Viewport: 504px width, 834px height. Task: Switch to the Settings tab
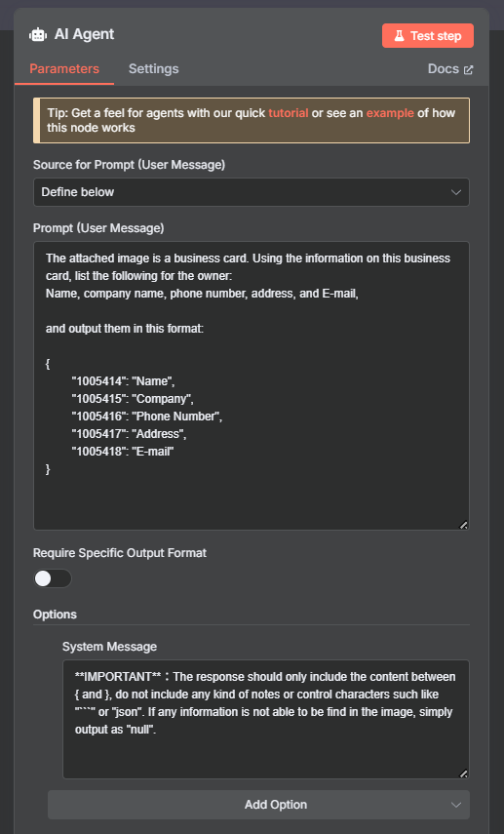coord(154,69)
